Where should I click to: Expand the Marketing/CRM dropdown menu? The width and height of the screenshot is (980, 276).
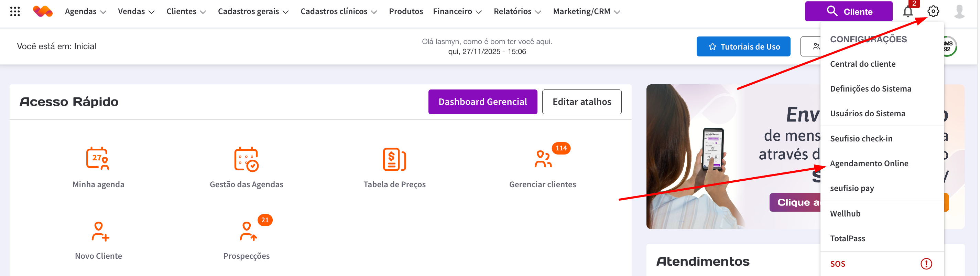[x=586, y=11]
